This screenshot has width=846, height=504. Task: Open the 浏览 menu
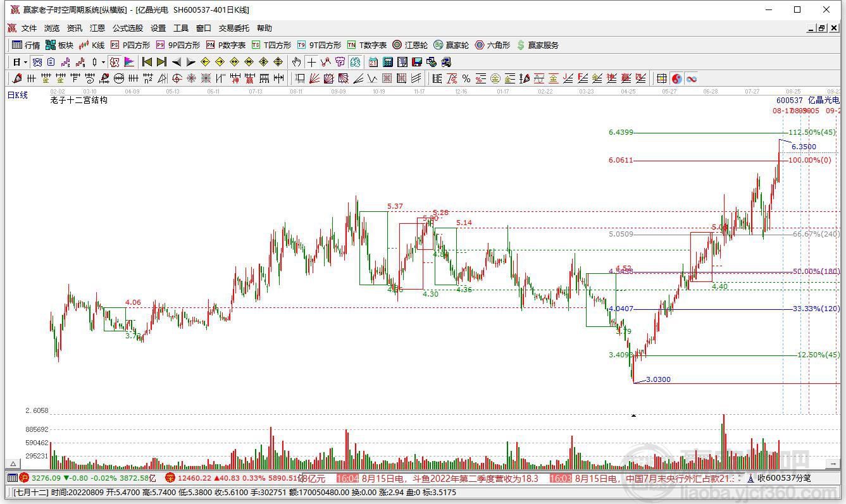(x=52, y=28)
